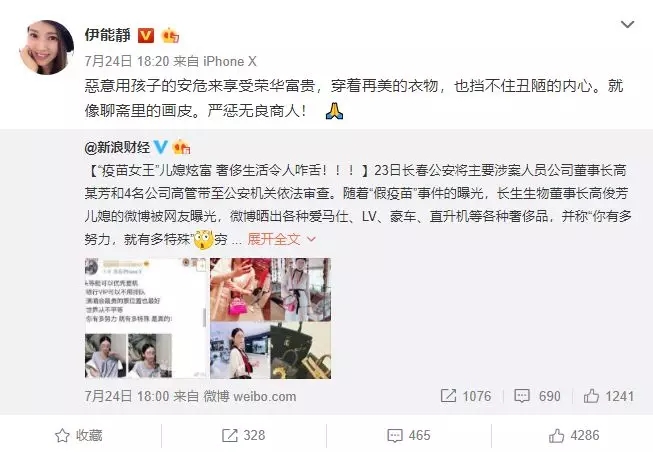Open the post options chevron menu
Image resolution: width=653 pixels, height=452 pixels.
(627, 25)
